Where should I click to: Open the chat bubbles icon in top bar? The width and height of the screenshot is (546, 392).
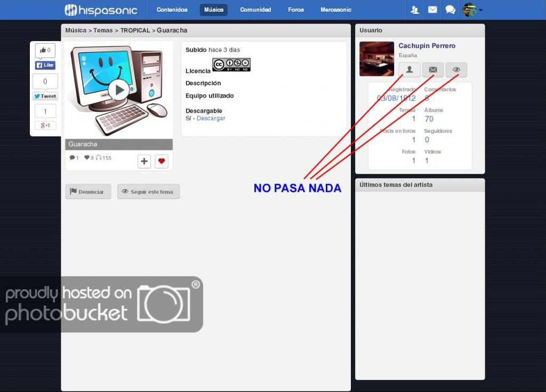(450, 10)
